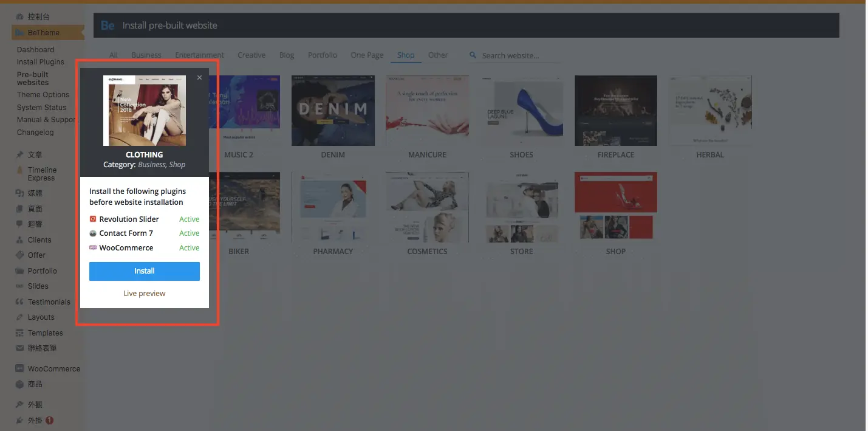Pick the Pharmacy website thumbnail
Viewport: 868px width, 431px height.
(333, 207)
